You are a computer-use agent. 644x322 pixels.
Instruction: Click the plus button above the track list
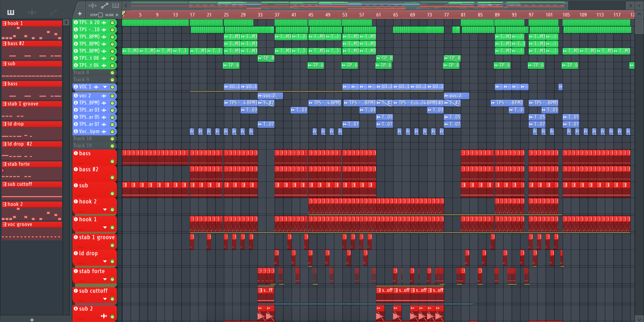click(80, 14)
